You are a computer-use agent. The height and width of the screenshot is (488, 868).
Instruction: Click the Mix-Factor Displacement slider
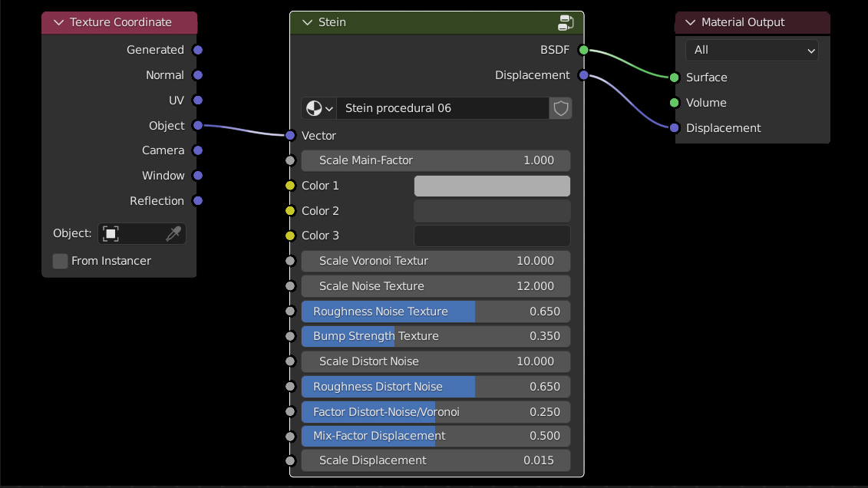click(435, 436)
